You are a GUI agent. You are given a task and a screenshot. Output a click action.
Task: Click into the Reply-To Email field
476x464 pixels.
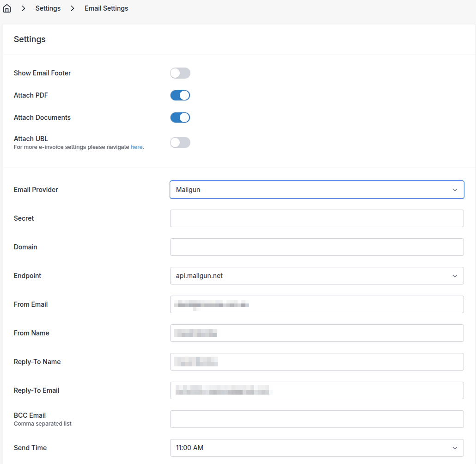(x=317, y=390)
